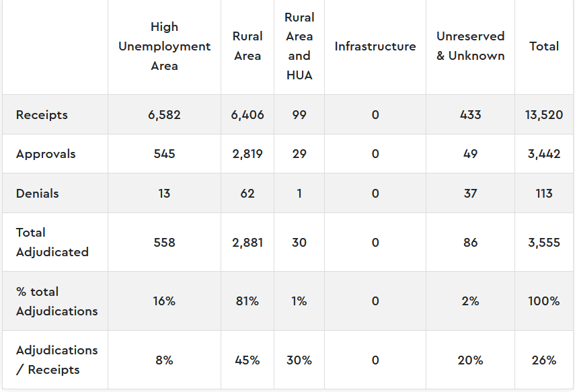The width and height of the screenshot is (575, 392).
Task: Click the High Unemployment Area column header
Action: (x=164, y=46)
